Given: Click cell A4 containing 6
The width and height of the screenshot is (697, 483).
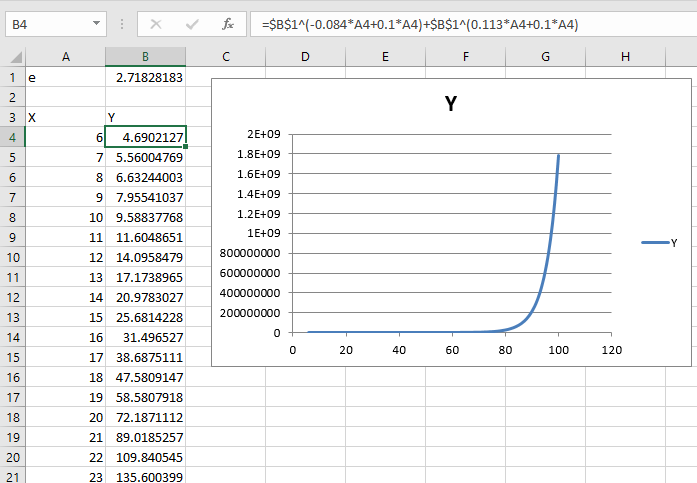Looking at the screenshot, I should click(x=66, y=137).
